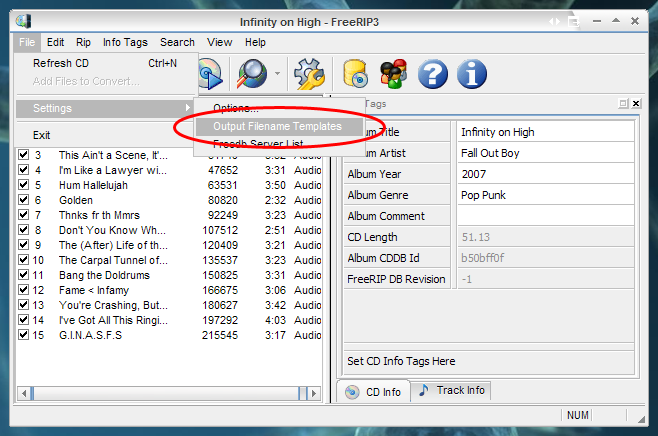Click the yellow database CD icon
Image resolution: width=658 pixels, height=436 pixels.
[x=355, y=74]
